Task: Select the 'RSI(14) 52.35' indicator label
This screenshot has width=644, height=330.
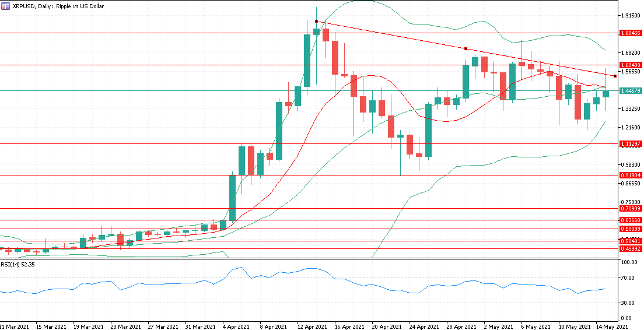Action: point(17,264)
